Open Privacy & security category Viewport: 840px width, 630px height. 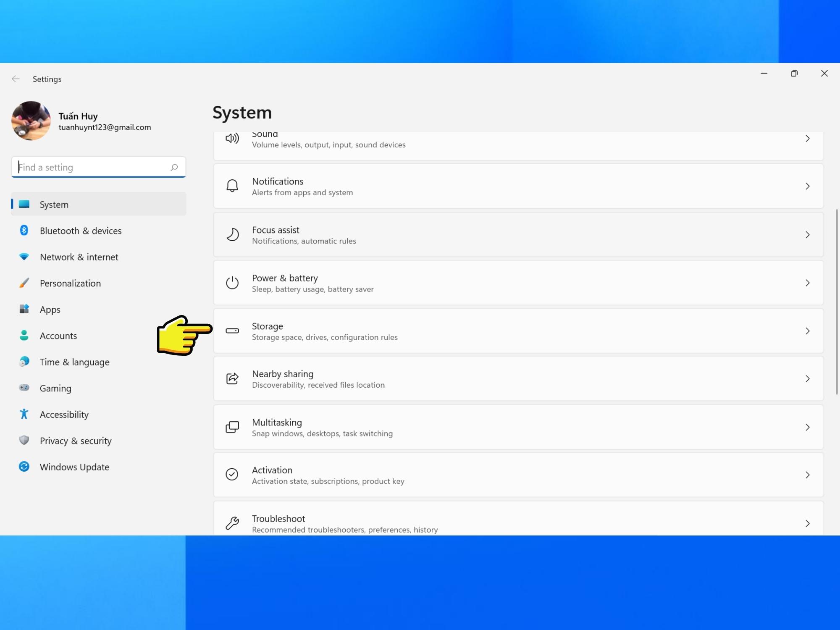tap(99, 441)
